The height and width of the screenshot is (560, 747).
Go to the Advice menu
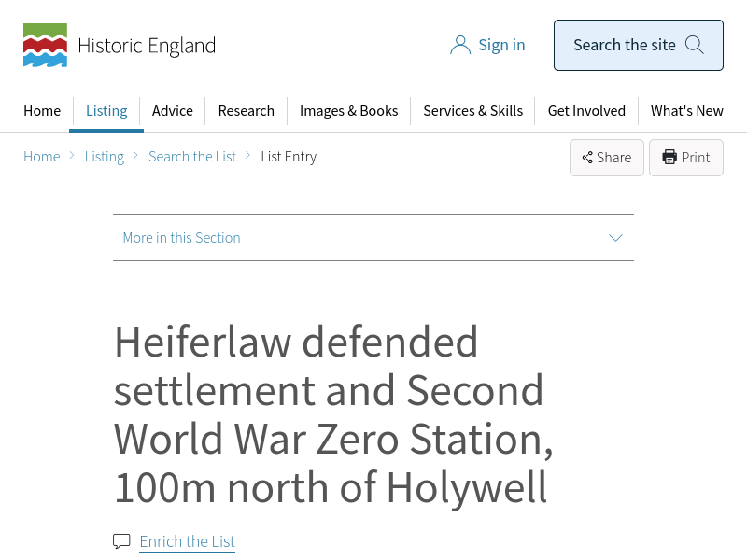(173, 111)
